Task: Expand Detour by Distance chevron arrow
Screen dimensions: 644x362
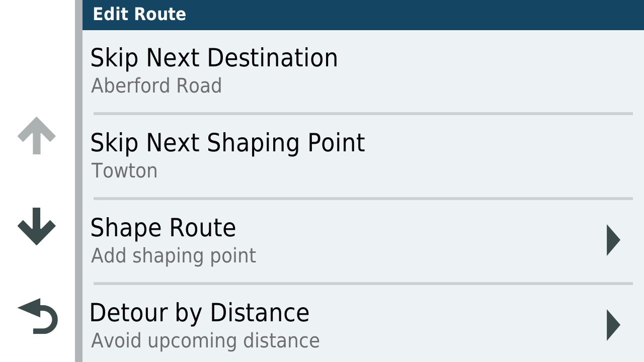Action: pyautogui.click(x=613, y=325)
